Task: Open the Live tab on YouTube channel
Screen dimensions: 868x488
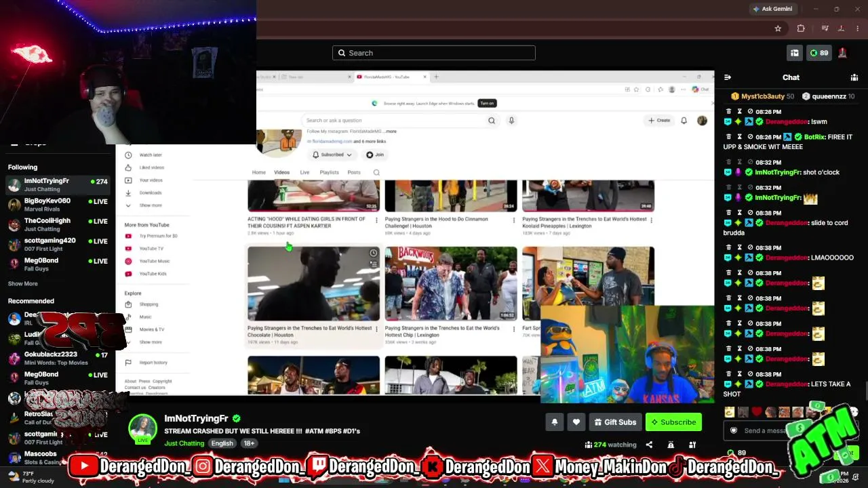Action: point(304,173)
